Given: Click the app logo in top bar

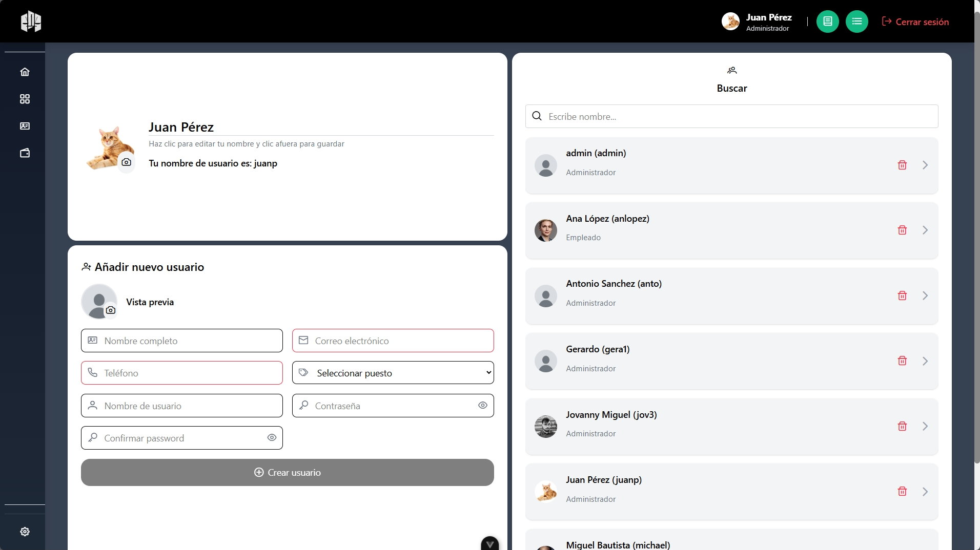Looking at the screenshot, I should click(31, 22).
